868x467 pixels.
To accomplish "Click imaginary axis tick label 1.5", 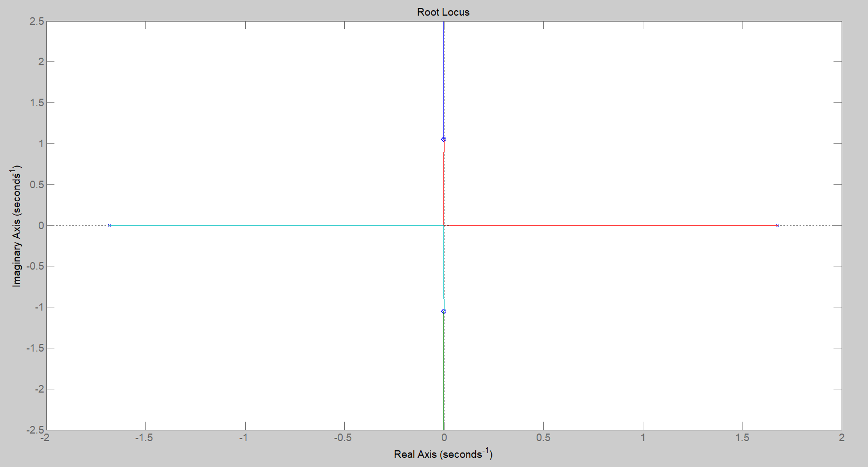I will click(37, 102).
